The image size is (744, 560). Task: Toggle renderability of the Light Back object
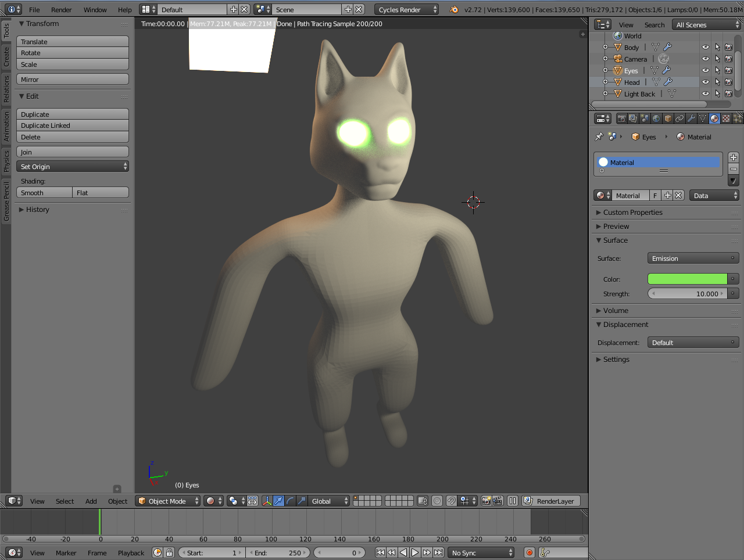tap(728, 94)
